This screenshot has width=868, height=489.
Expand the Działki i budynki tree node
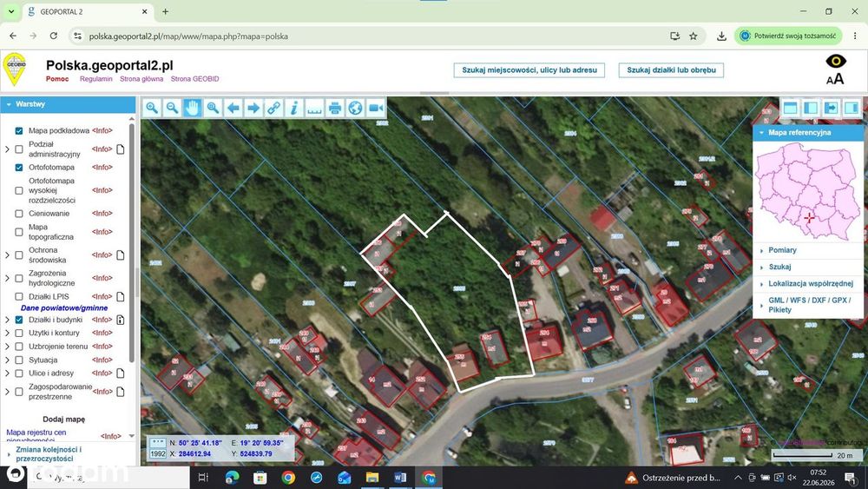click(x=7, y=320)
